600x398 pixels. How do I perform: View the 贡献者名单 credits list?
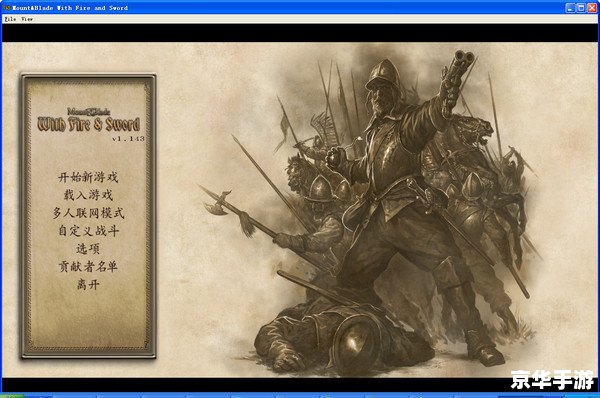pyautogui.click(x=88, y=266)
